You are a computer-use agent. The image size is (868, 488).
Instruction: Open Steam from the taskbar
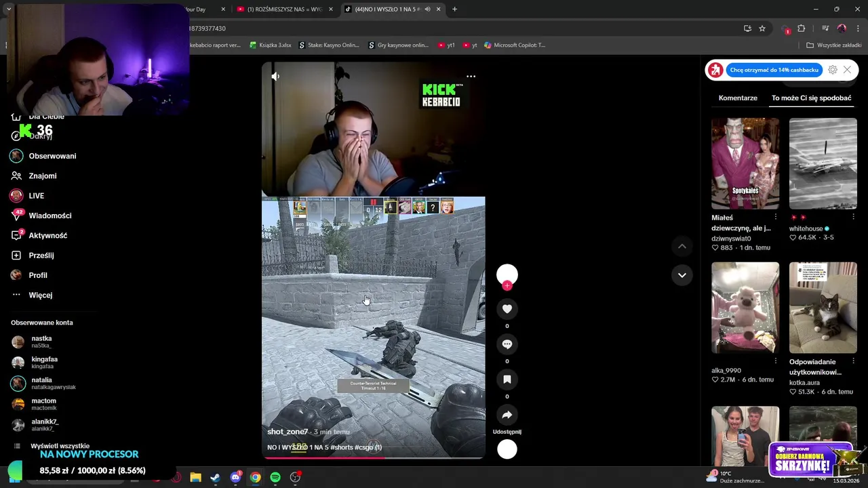pos(215,477)
